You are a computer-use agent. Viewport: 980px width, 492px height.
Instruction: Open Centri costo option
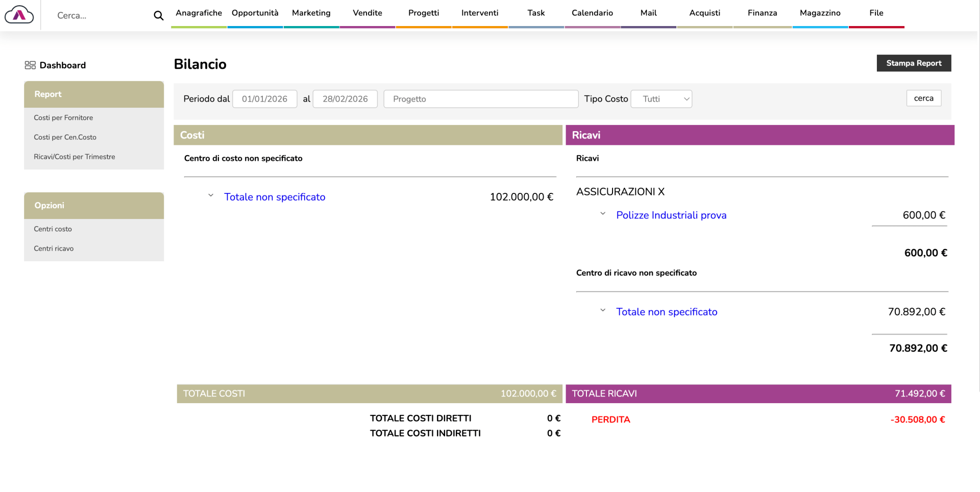coord(53,229)
